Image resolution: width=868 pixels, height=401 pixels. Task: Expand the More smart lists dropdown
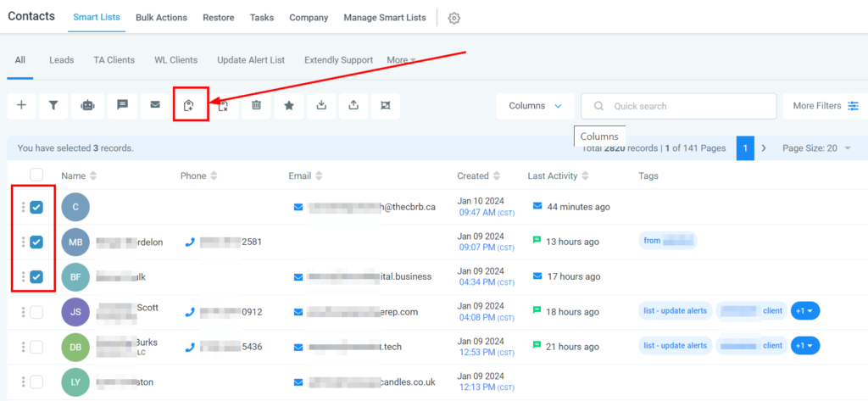tap(401, 60)
